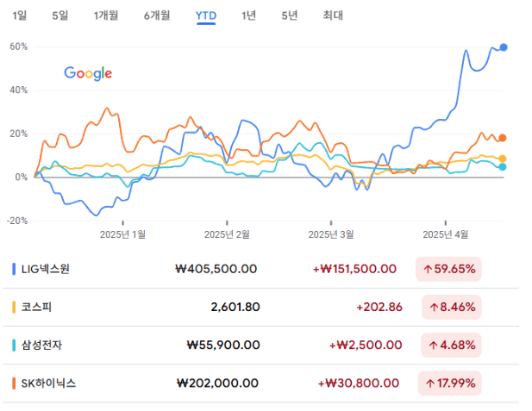Show the 1년 chart range
532x411 pixels.
click(248, 16)
